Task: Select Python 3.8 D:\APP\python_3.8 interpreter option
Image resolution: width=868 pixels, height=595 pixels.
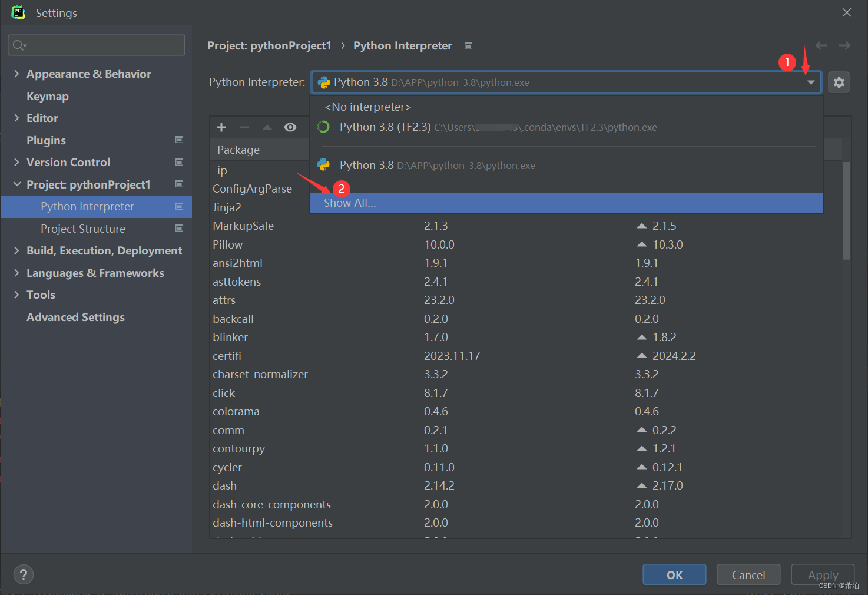Action: (566, 166)
